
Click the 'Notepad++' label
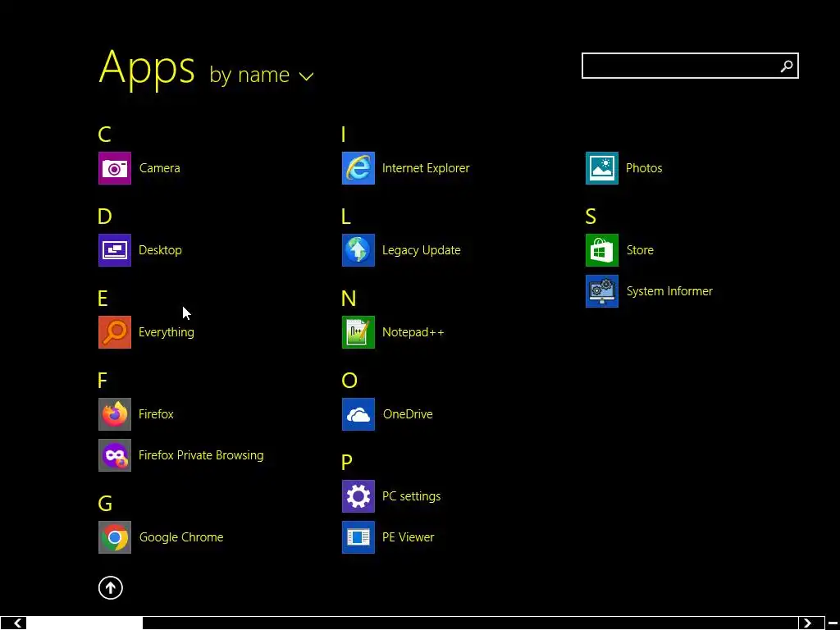pos(413,332)
